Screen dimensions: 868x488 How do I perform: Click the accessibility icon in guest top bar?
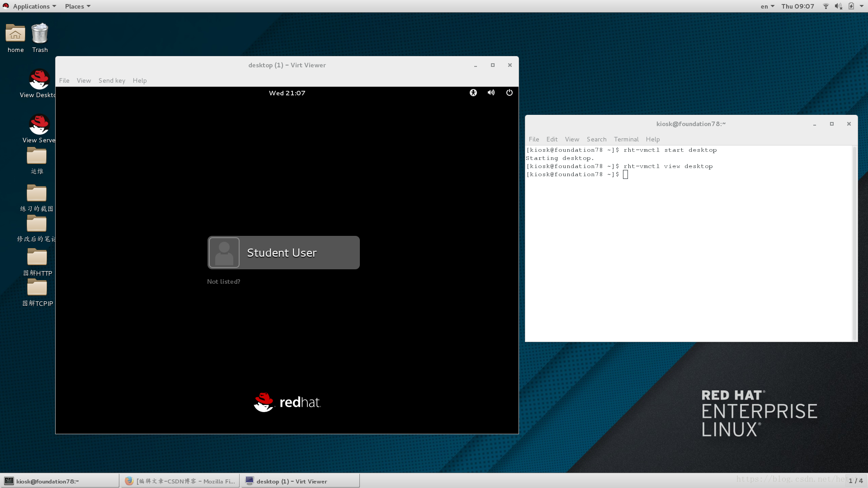pyautogui.click(x=473, y=93)
